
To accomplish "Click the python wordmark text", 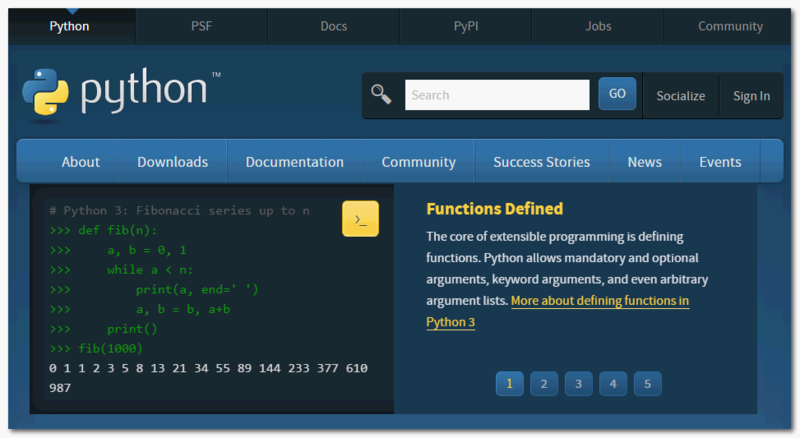I will [144, 91].
